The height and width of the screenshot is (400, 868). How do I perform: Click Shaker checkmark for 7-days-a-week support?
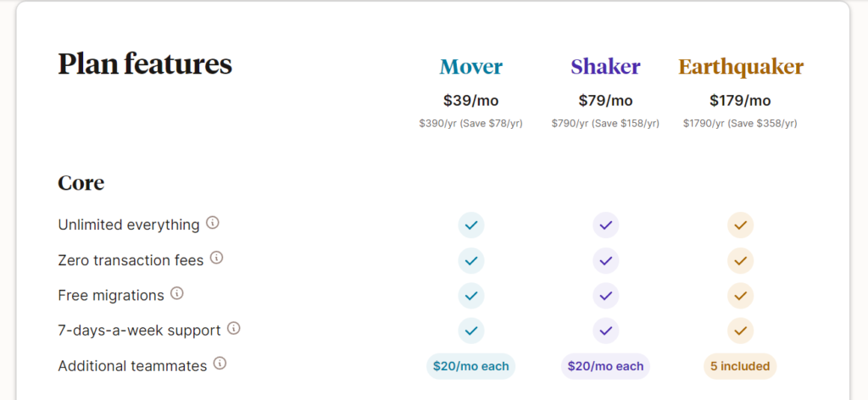click(605, 331)
